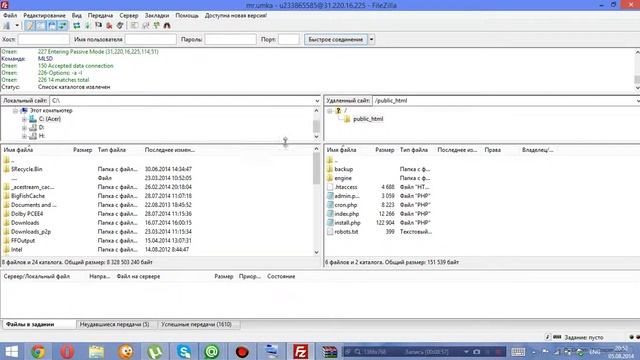
Task: Open the Site Manager dropdown arrow
Action: point(17,26)
